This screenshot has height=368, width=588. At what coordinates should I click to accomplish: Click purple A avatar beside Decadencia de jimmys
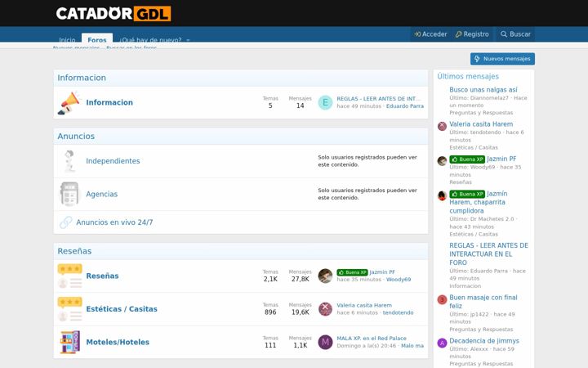click(x=442, y=343)
